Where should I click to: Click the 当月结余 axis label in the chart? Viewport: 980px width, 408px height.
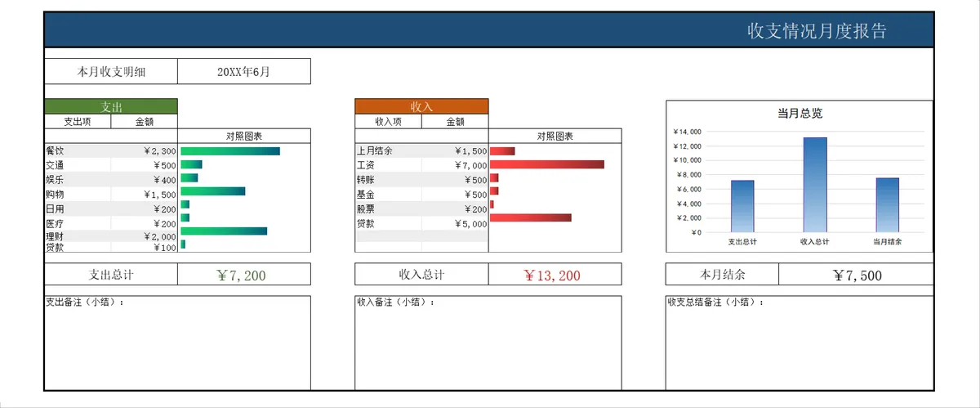pyautogui.click(x=888, y=242)
